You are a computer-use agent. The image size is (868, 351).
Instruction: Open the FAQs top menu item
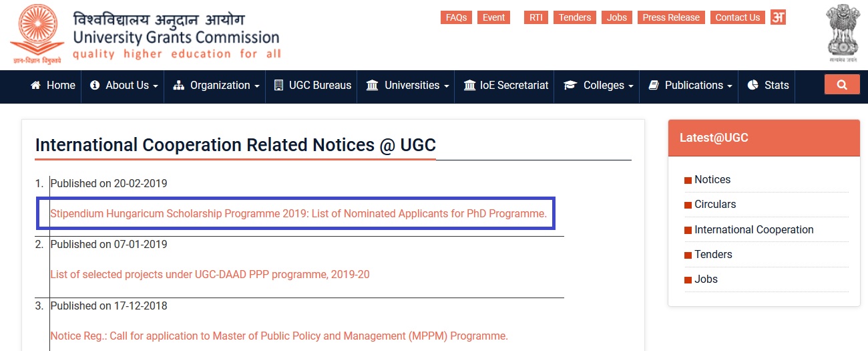point(456,17)
